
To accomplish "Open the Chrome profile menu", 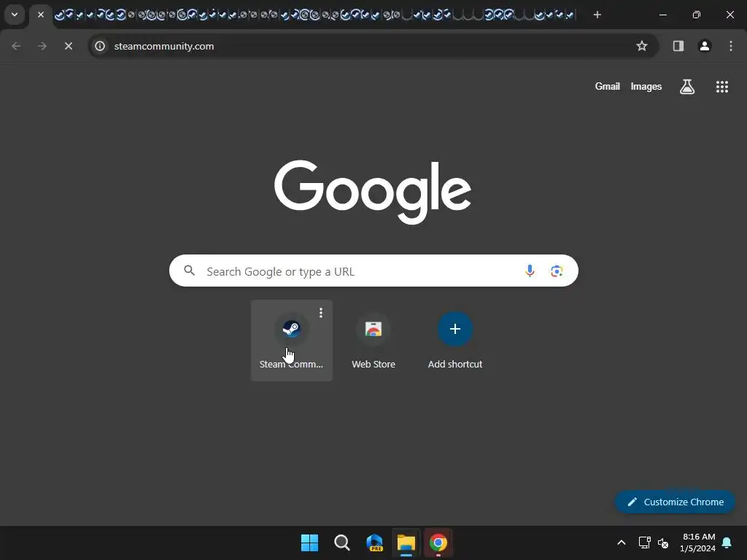I will 705,46.
